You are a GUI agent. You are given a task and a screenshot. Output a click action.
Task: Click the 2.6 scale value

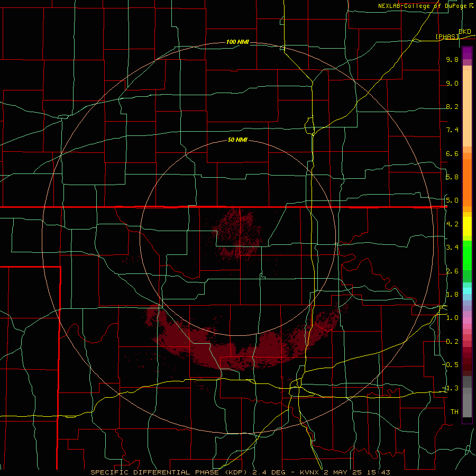click(452, 271)
